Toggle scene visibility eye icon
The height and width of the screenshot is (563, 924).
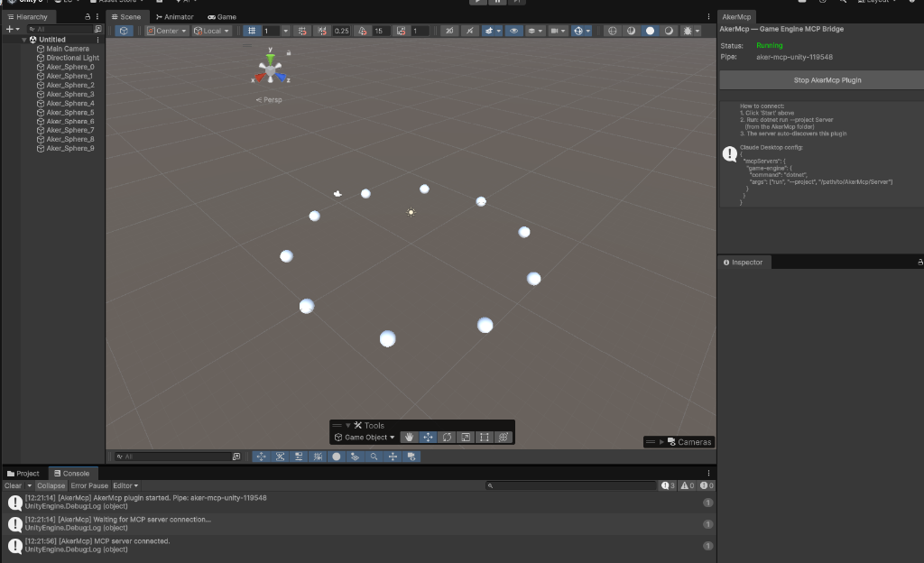(x=513, y=31)
